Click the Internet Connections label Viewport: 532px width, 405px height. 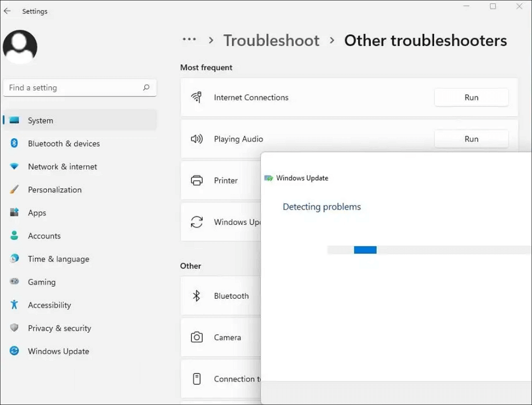(251, 97)
